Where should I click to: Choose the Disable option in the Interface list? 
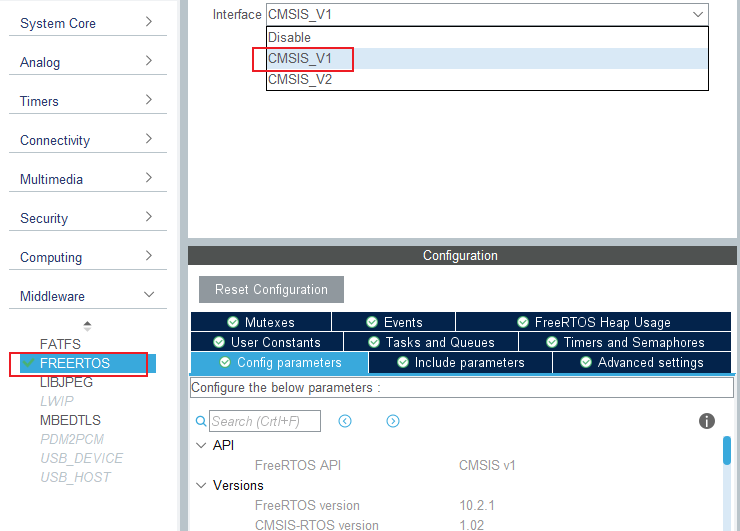(487, 37)
